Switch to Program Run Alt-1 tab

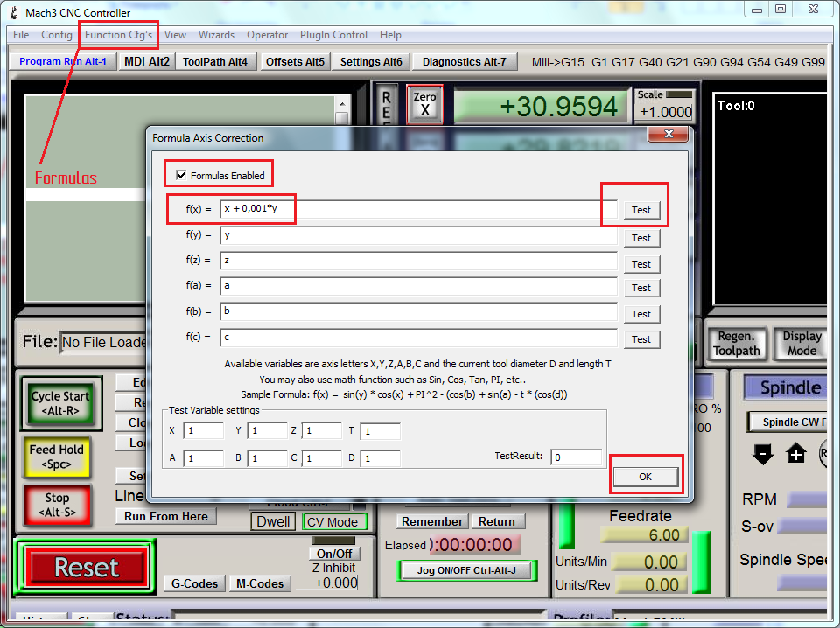point(63,61)
